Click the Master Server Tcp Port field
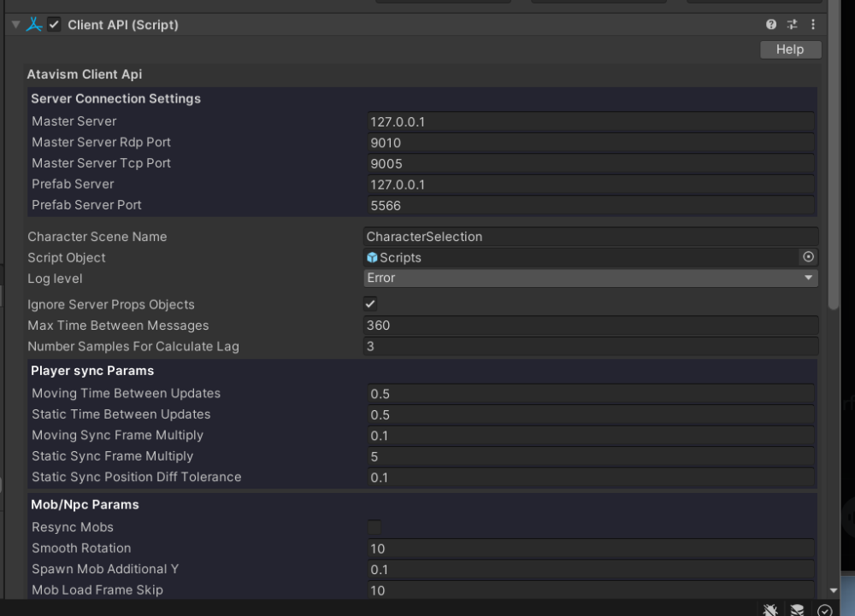 tap(590, 163)
